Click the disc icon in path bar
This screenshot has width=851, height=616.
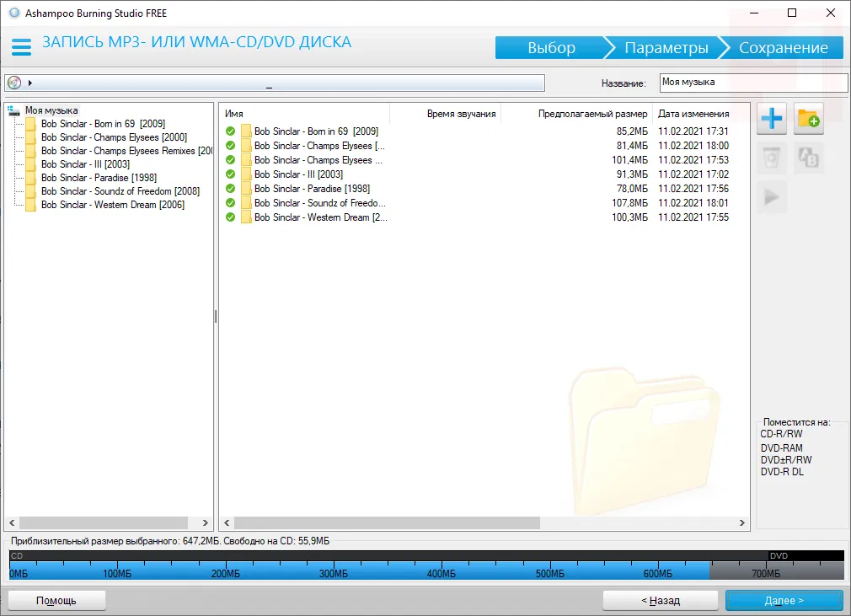[14, 83]
